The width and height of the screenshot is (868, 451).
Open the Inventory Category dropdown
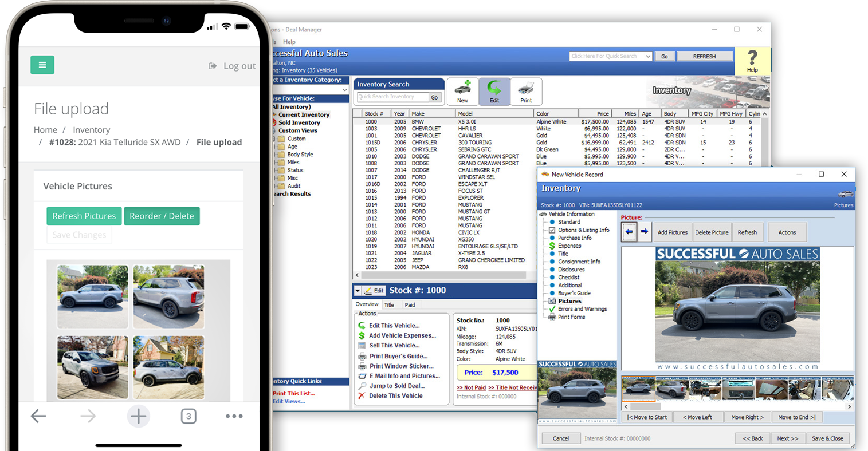(x=344, y=89)
